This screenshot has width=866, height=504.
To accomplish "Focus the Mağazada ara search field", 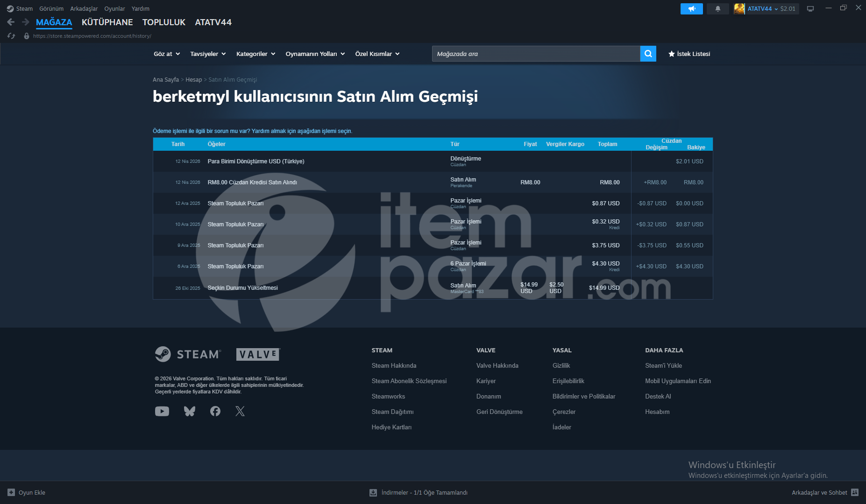I will pyautogui.click(x=536, y=54).
